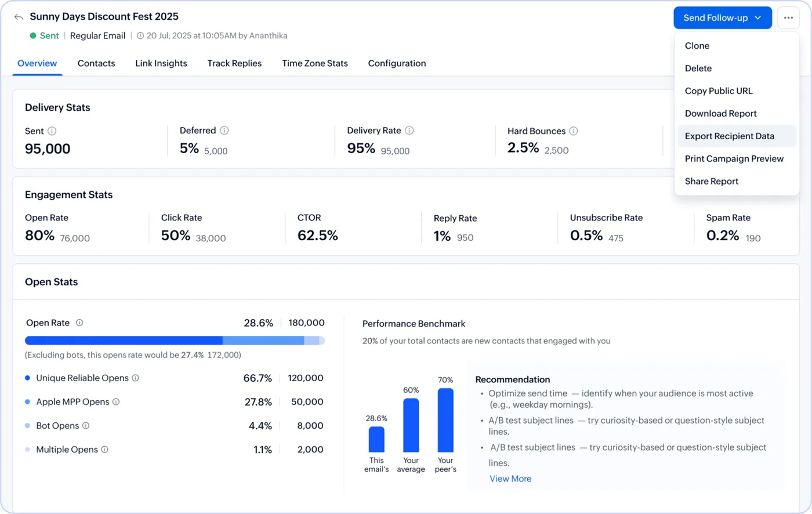
Task: Open the Time Zone Stats tab
Action: [x=315, y=63]
